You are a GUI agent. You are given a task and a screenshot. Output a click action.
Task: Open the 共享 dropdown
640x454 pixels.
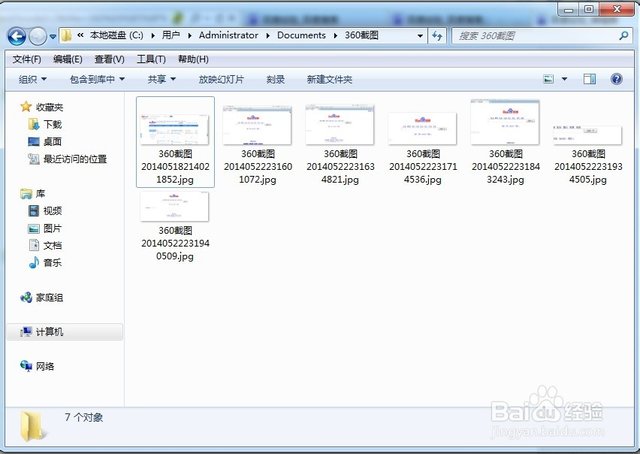(162, 79)
